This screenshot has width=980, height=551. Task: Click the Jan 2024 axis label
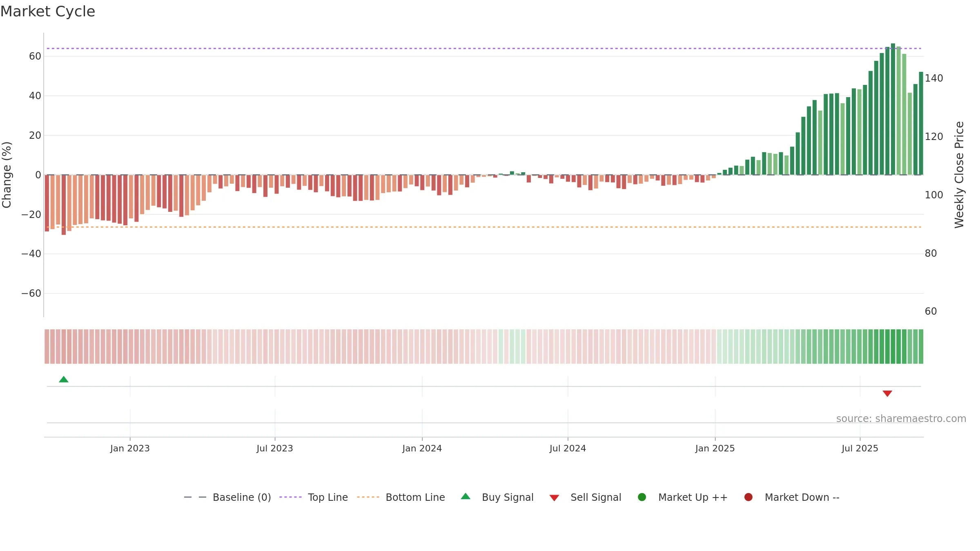422,449
